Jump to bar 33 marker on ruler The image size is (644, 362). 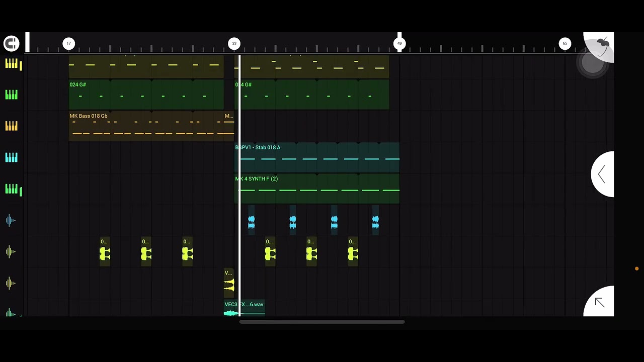tap(234, 43)
